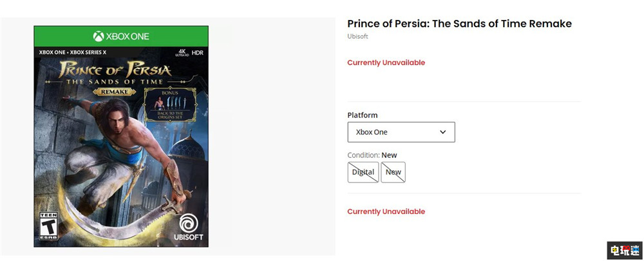Select the Digital condition option
This screenshot has width=644, height=261.
tap(363, 172)
